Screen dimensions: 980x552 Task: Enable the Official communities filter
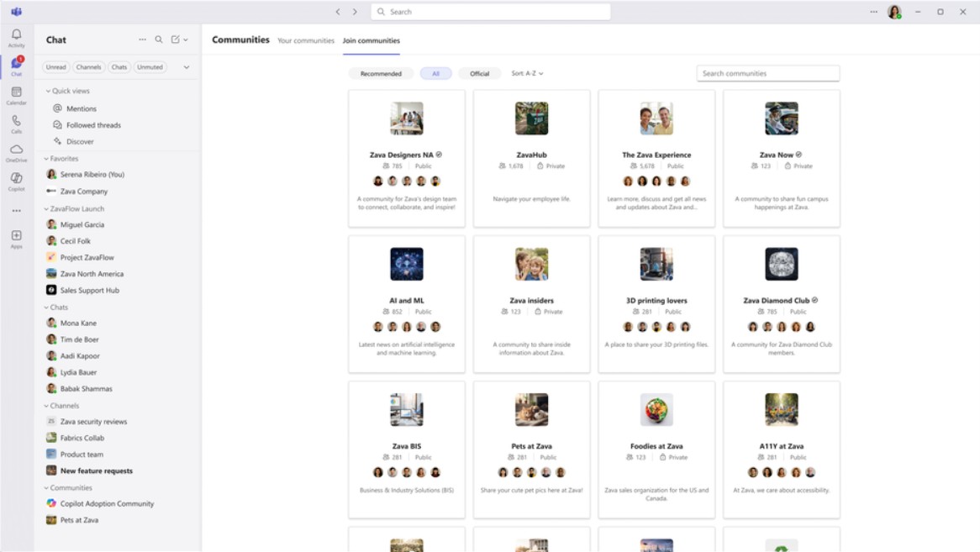pyautogui.click(x=479, y=74)
